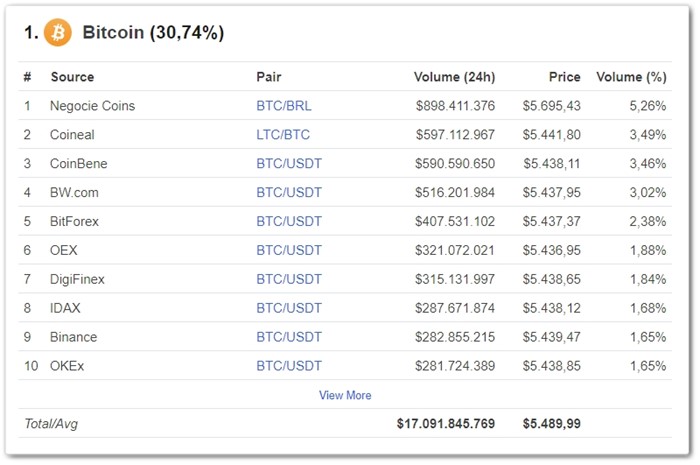Click OKEx's BTC/USDT pair link
Image resolution: width=700 pixels, height=465 pixels.
point(289,366)
